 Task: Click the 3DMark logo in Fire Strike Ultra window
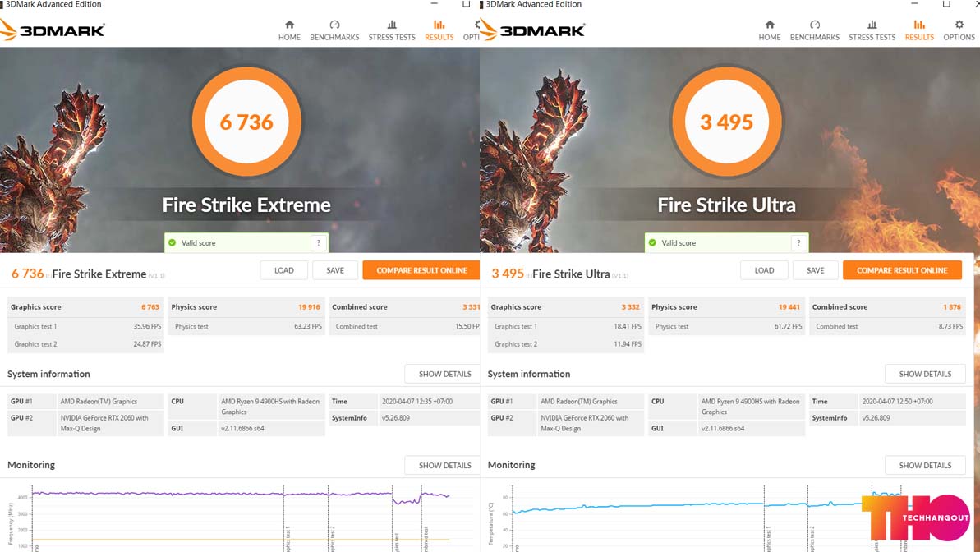pyautogui.click(x=532, y=30)
